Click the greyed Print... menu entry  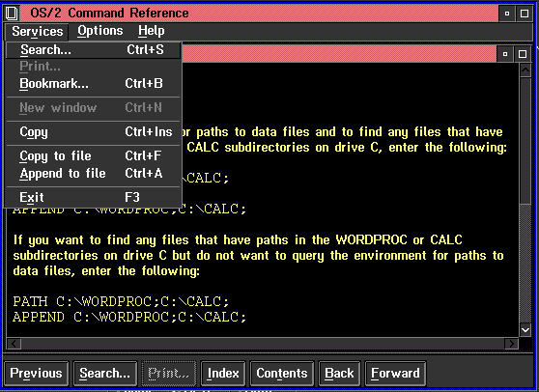(x=93, y=67)
